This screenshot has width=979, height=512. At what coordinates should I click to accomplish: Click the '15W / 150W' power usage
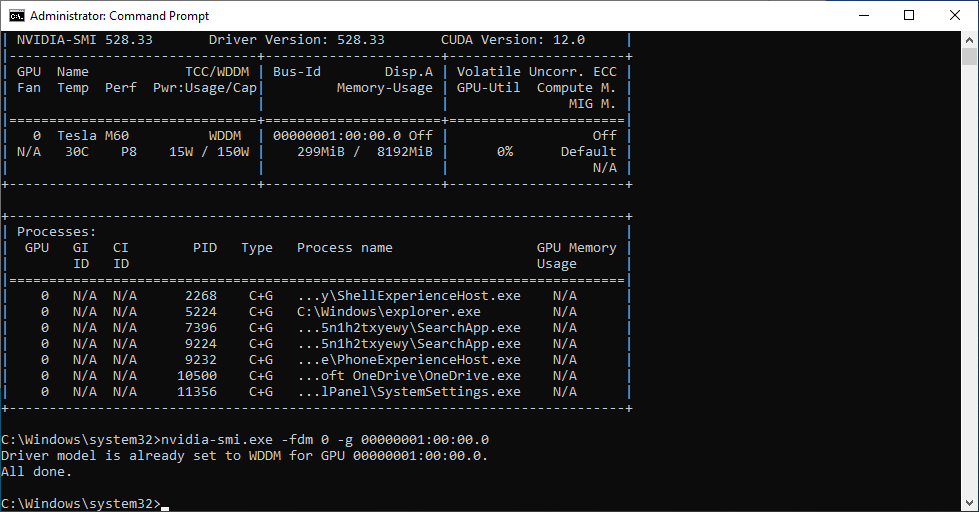[209, 152]
